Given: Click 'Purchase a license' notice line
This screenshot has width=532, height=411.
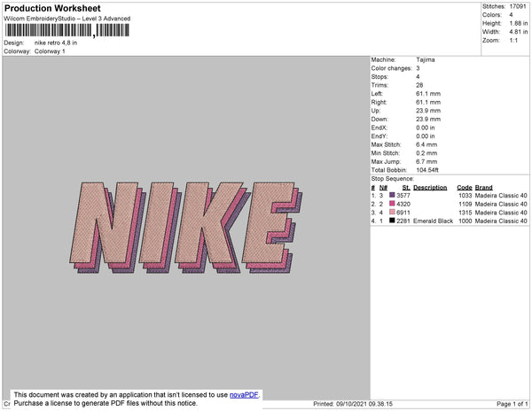Looking at the screenshot, I should [x=106, y=403].
